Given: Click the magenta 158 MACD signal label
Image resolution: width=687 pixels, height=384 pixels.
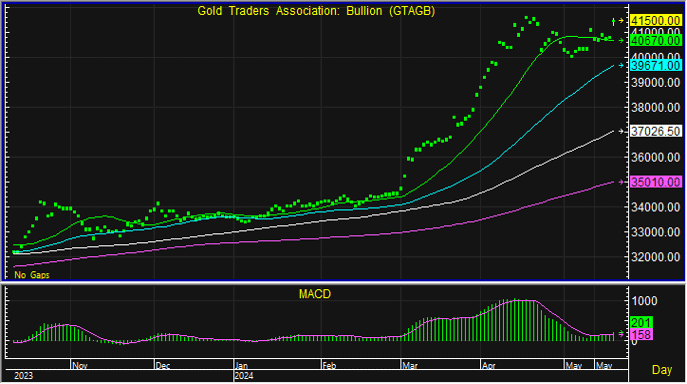Looking at the screenshot, I should (641, 334).
